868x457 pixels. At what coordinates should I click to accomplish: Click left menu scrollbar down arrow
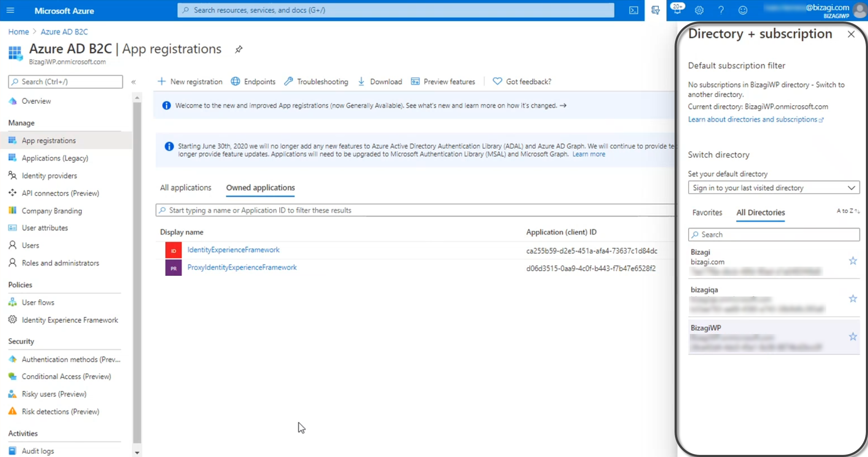click(137, 453)
